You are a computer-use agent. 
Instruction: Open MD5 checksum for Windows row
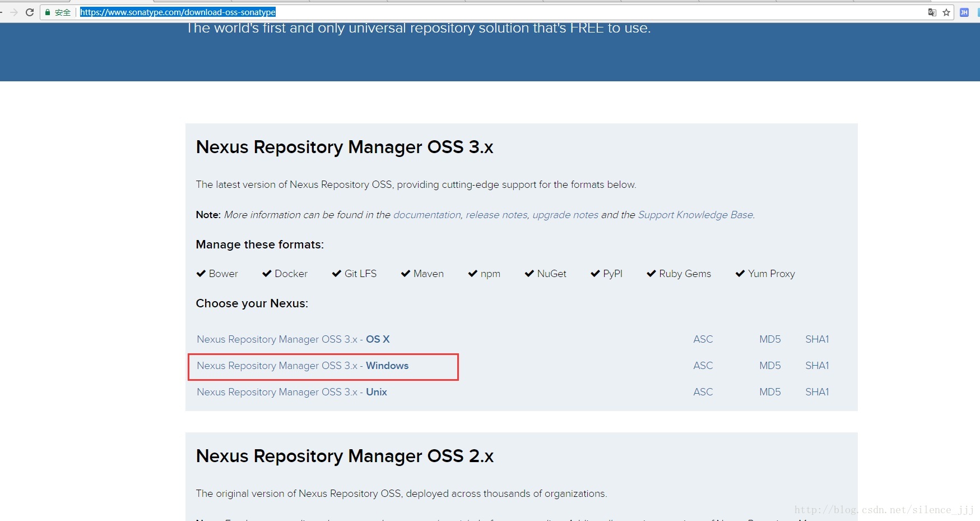(770, 366)
